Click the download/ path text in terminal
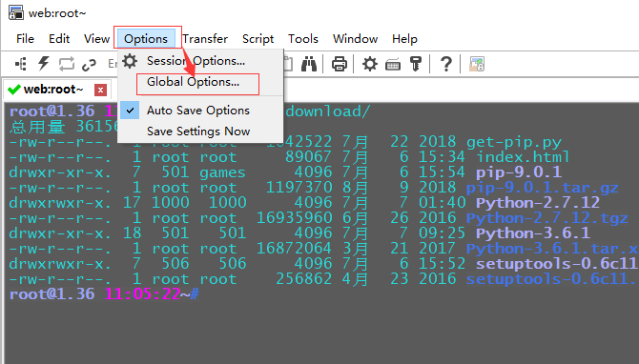Viewport: 639px width, 364px height. pyautogui.click(x=328, y=111)
